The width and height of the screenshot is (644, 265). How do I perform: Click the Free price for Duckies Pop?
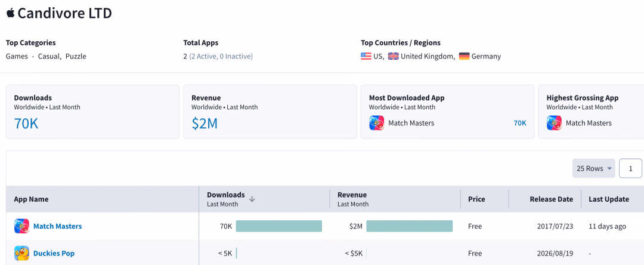475,253
